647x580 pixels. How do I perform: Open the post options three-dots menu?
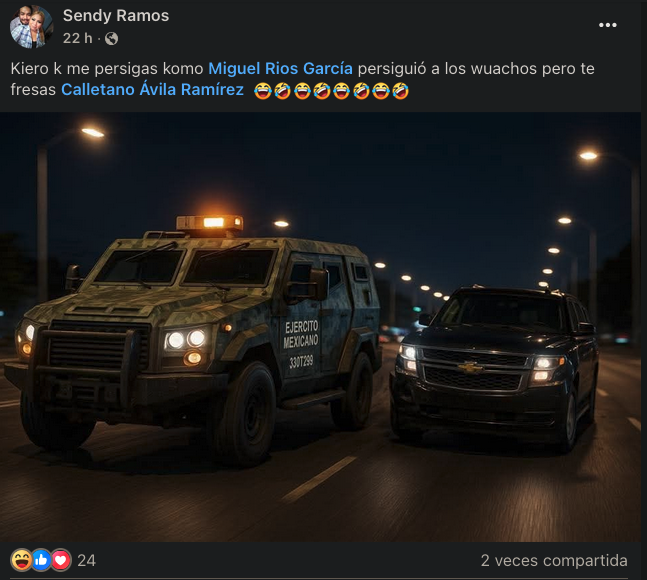tap(607, 25)
